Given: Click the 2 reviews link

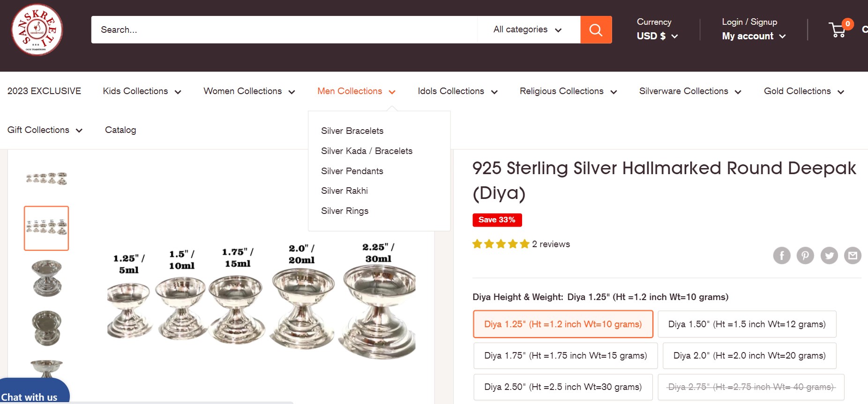Looking at the screenshot, I should click(551, 243).
